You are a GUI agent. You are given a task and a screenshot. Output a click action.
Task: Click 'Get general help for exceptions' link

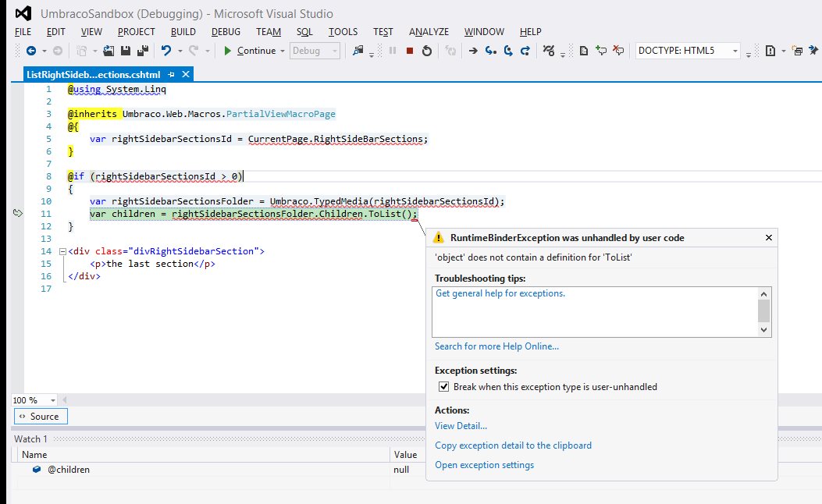500,293
